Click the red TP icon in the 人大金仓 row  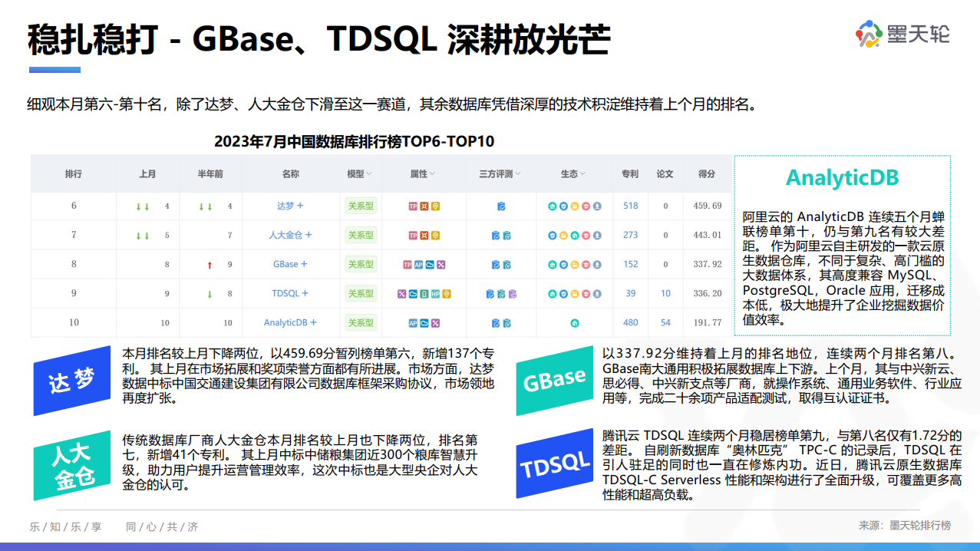pyautogui.click(x=413, y=236)
